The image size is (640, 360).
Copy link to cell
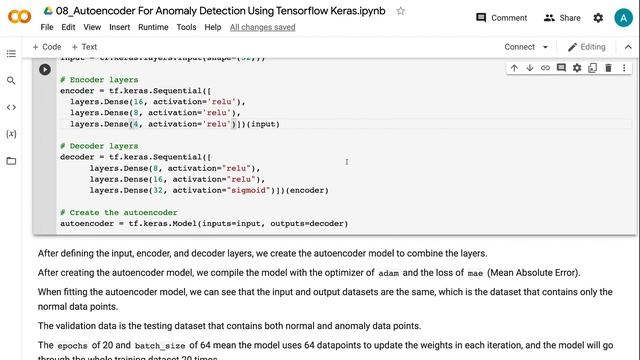(x=545, y=68)
